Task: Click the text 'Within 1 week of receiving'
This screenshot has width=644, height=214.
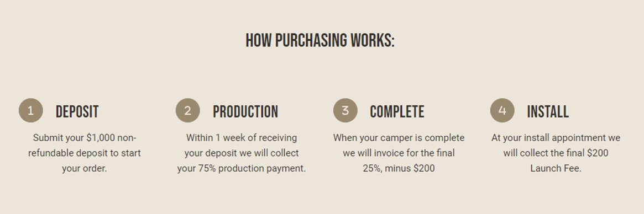Action: coord(242,138)
